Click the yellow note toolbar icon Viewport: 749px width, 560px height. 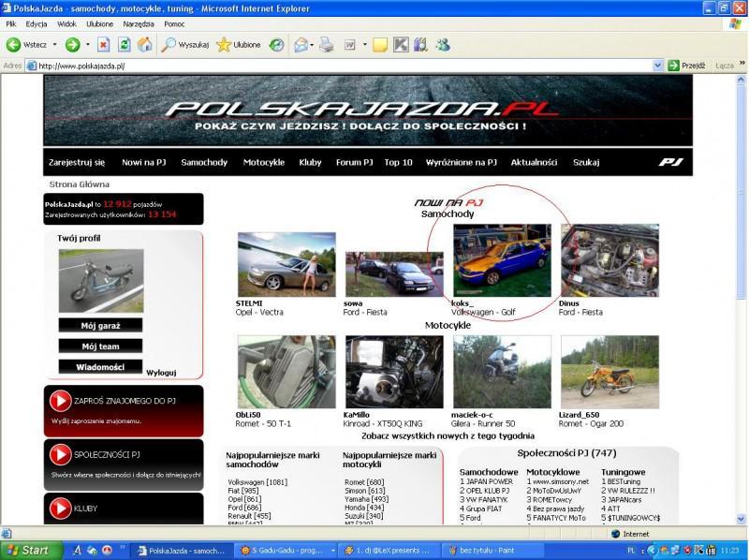point(380,45)
